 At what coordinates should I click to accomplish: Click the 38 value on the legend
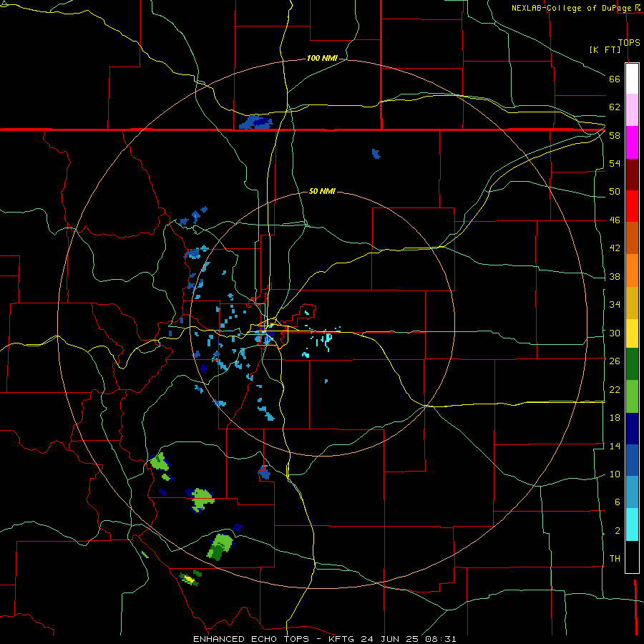[x=615, y=276]
